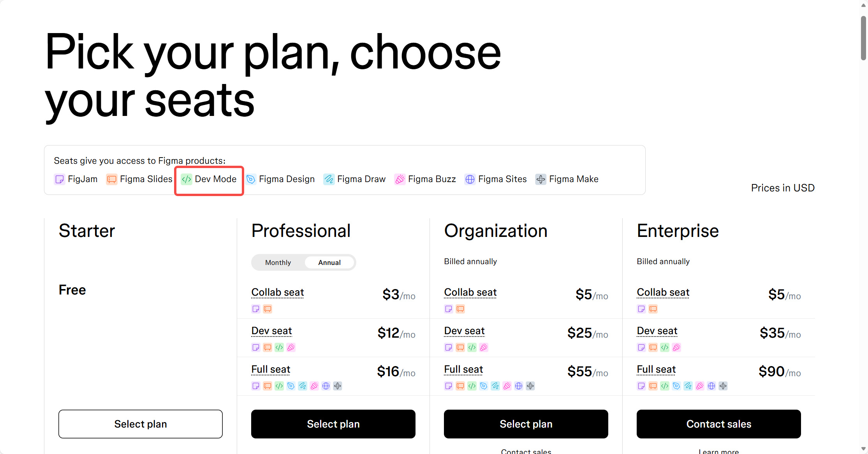Click the Figma Slides product icon

(x=111, y=179)
